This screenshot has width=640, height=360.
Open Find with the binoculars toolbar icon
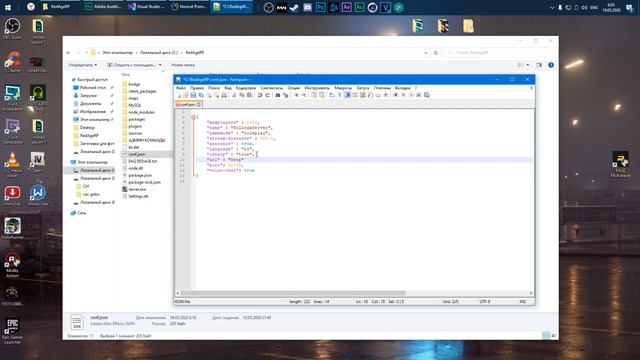[x=278, y=95]
